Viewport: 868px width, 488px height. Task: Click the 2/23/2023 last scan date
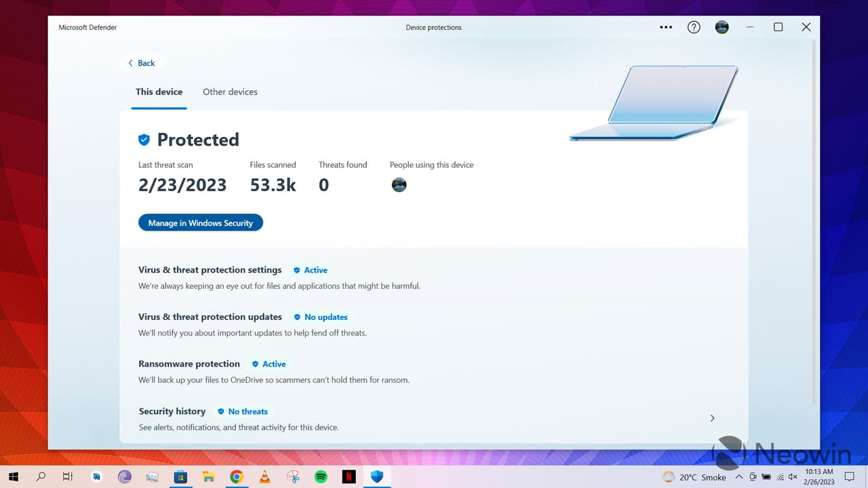point(182,185)
